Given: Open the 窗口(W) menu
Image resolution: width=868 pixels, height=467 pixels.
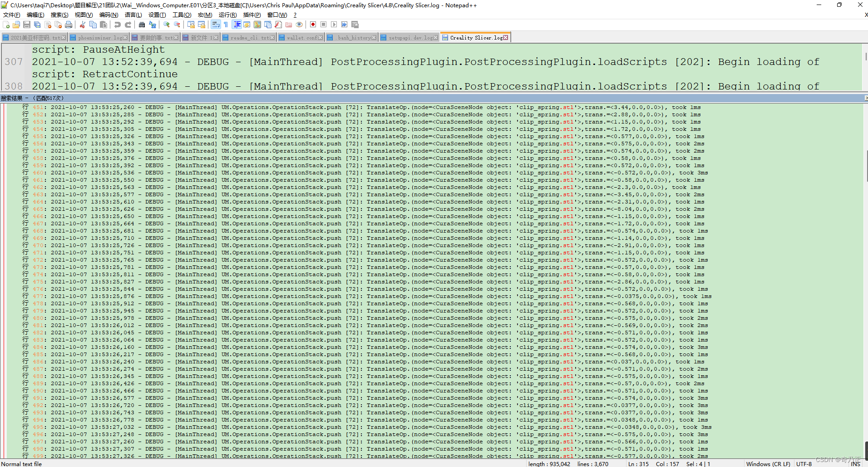Looking at the screenshot, I should coord(277,15).
